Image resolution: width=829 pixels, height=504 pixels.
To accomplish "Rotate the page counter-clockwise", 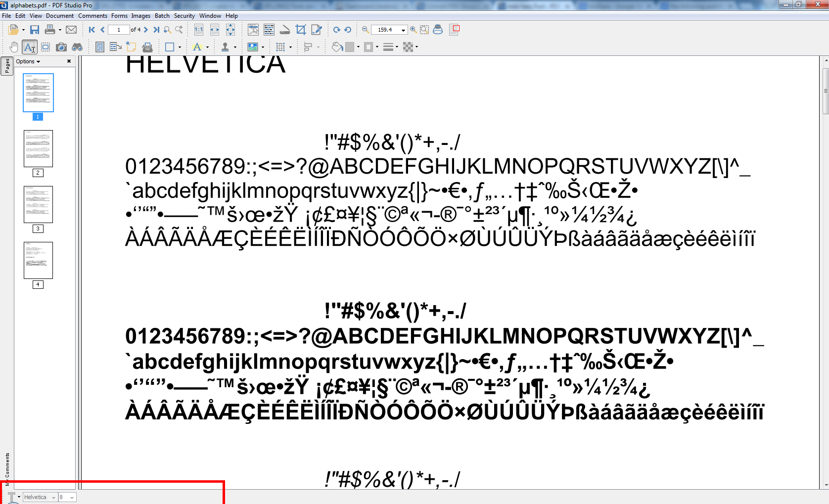I will point(348,30).
